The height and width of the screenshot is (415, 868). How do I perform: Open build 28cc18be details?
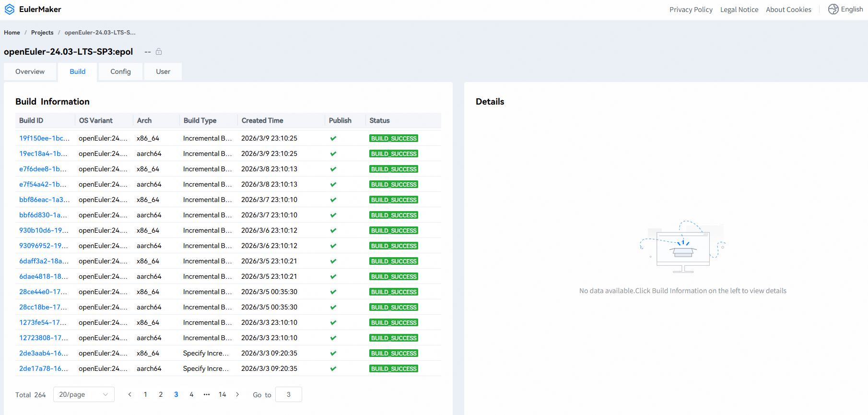43,307
